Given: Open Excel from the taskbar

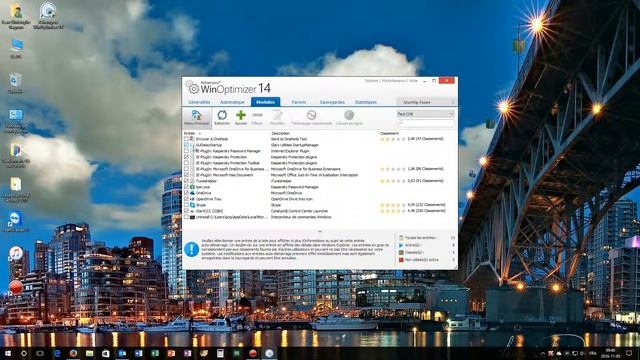Looking at the screenshot, I should (155, 353).
